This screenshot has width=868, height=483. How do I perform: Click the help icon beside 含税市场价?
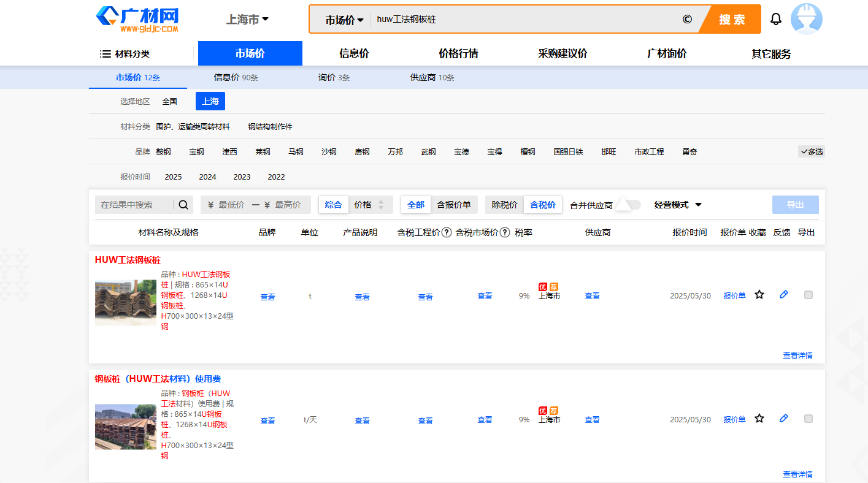pyautogui.click(x=505, y=232)
